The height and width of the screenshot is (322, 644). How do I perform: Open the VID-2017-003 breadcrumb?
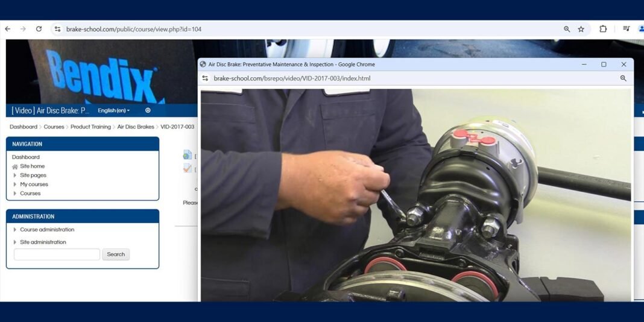pyautogui.click(x=177, y=127)
